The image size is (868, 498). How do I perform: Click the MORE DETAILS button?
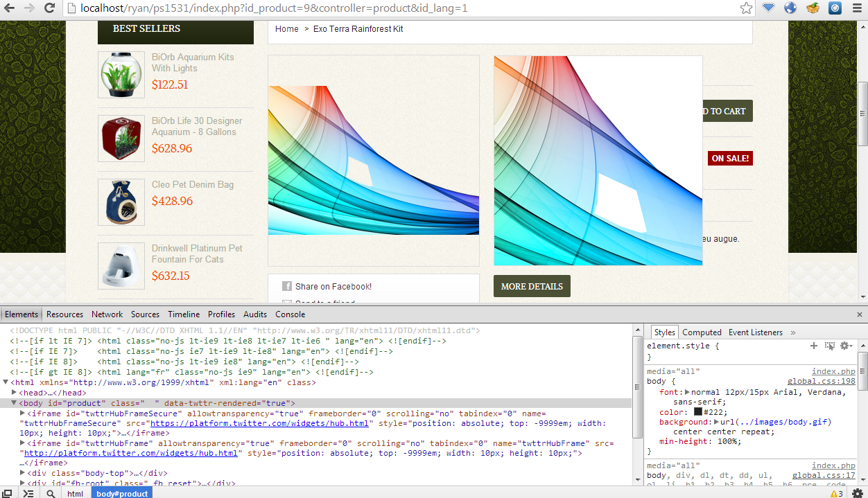click(x=532, y=286)
